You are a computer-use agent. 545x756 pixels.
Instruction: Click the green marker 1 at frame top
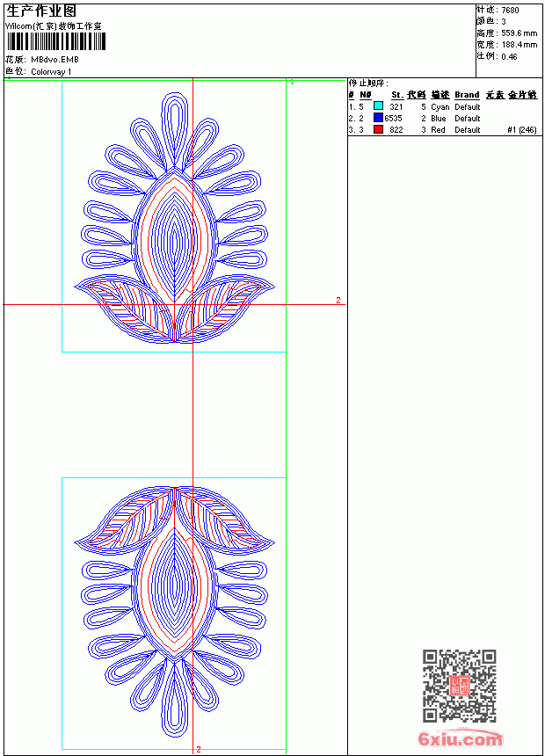point(292,83)
